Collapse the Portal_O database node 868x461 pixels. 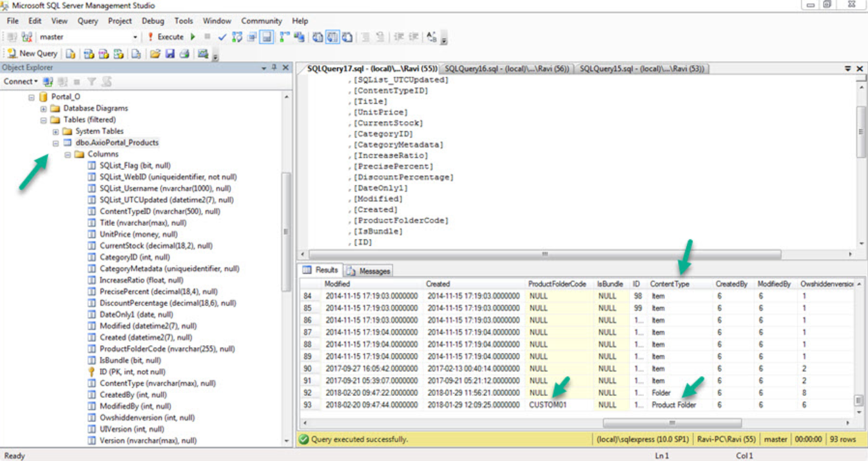coord(31,97)
